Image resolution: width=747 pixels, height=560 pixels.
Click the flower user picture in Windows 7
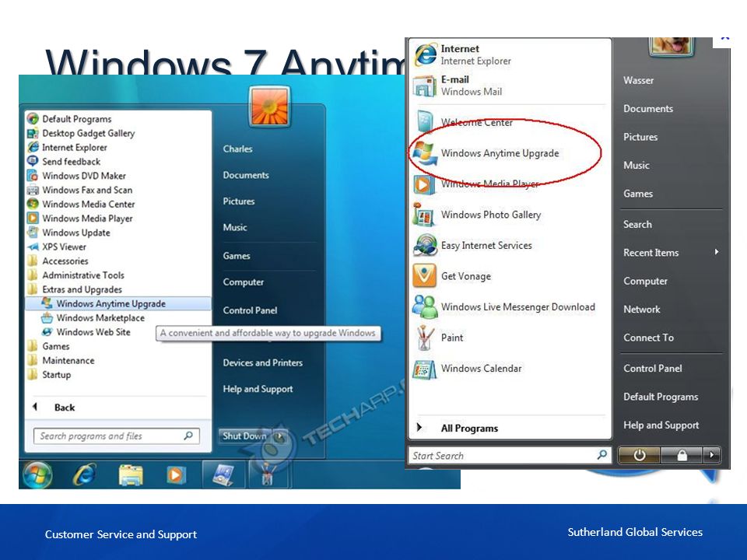pos(269,107)
